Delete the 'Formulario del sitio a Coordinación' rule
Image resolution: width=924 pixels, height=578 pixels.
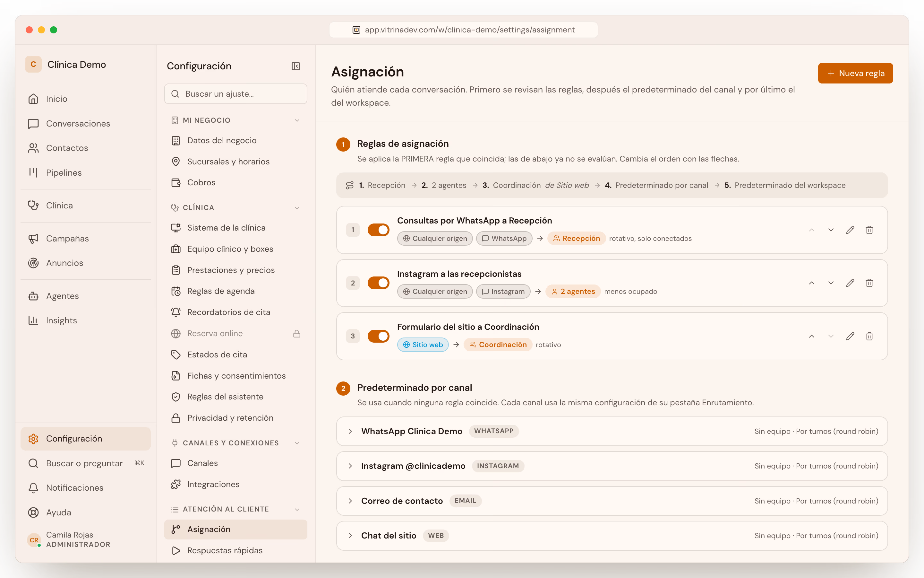click(x=869, y=336)
